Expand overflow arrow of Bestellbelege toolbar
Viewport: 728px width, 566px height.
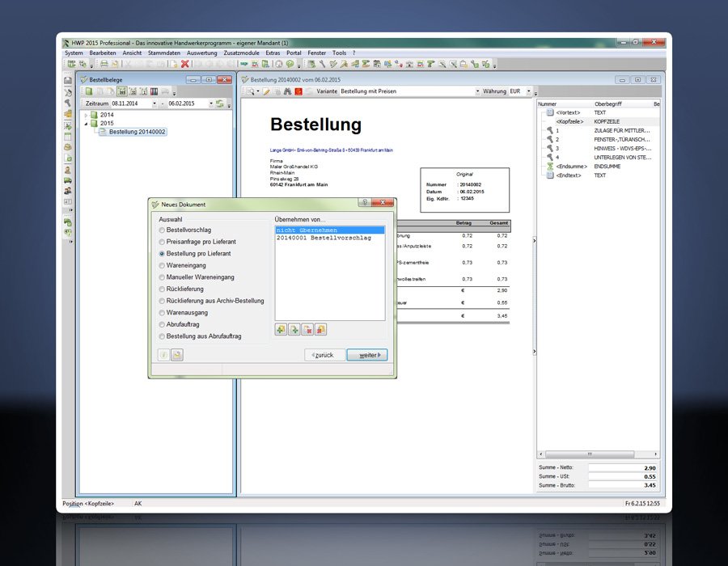point(174,93)
